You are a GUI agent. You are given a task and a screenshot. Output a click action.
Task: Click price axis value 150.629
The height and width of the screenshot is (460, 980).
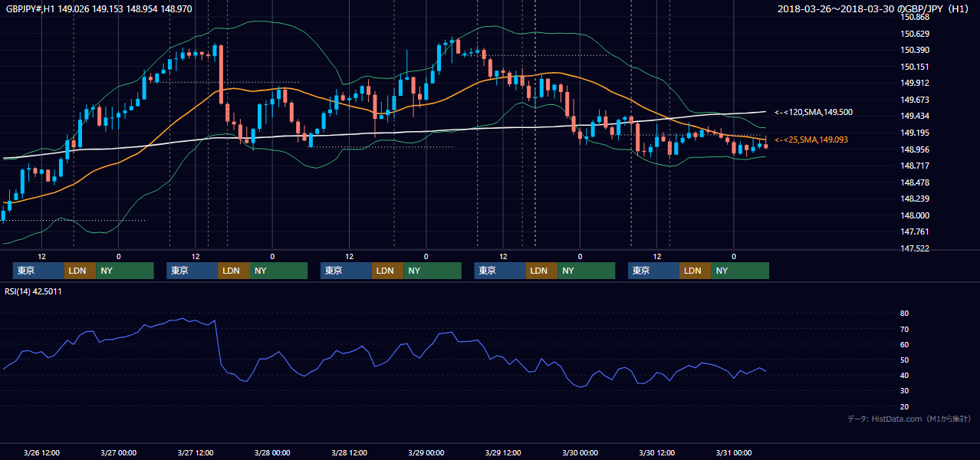coord(916,34)
